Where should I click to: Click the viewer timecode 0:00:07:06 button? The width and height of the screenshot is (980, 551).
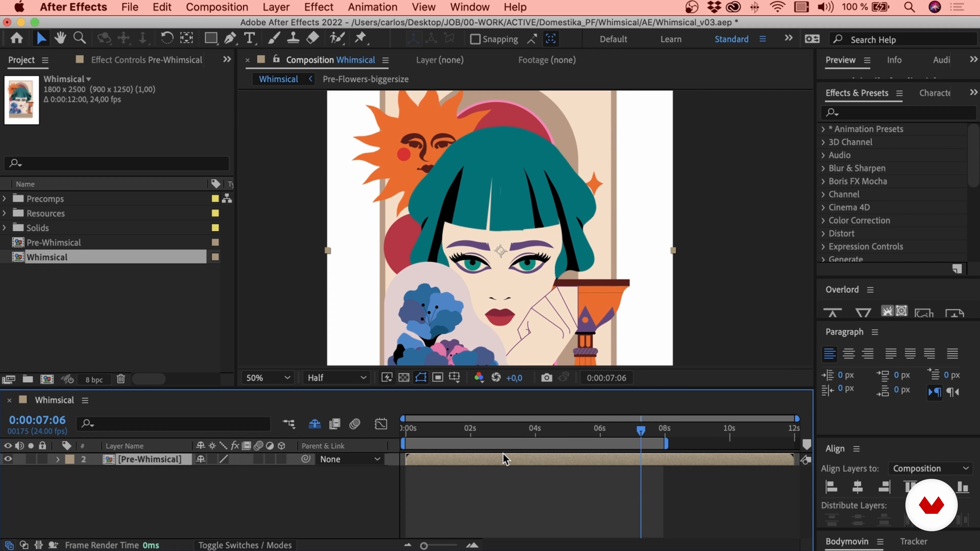606,378
